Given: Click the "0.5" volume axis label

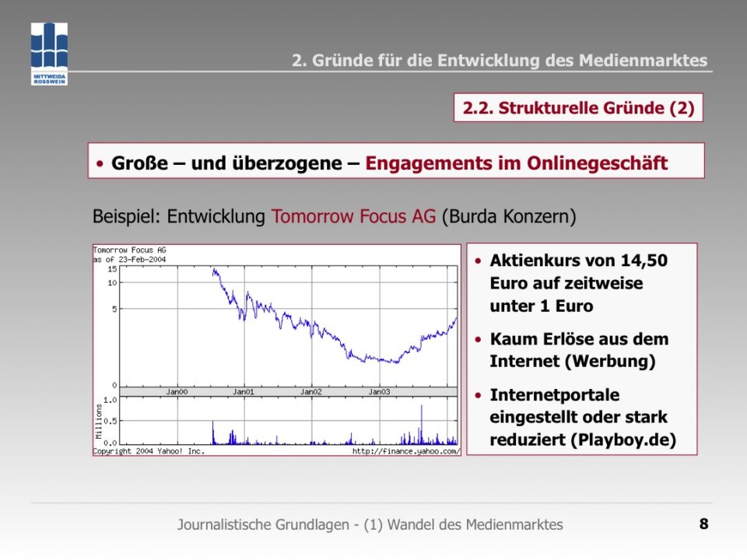Looking at the screenshot, I should [x=110, y=421].
